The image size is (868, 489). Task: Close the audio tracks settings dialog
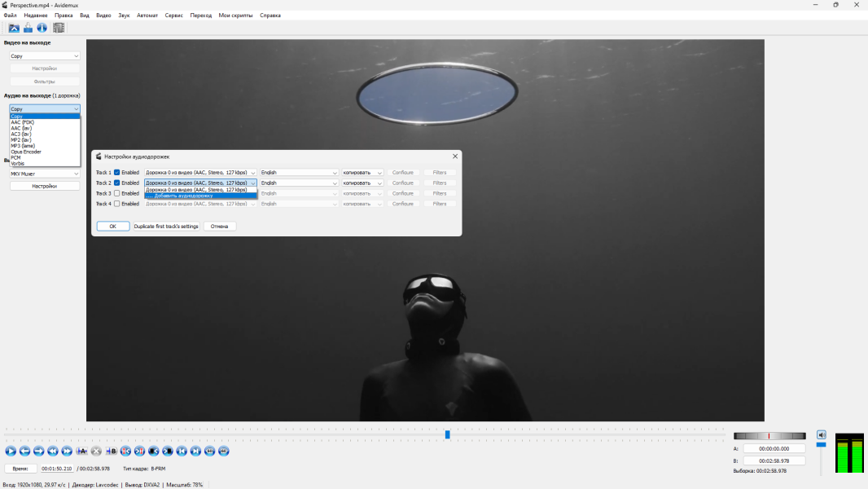coord(455,156)
